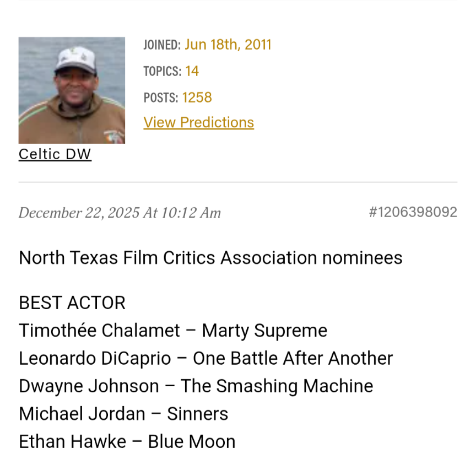476x470 pixels.
Task: Click the Celtic DW username link
Action: tap(55, 154)
